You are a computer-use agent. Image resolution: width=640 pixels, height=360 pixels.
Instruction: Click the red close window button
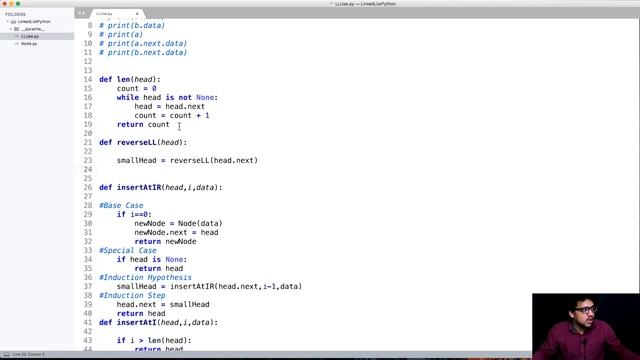click(x=4, y=4)
